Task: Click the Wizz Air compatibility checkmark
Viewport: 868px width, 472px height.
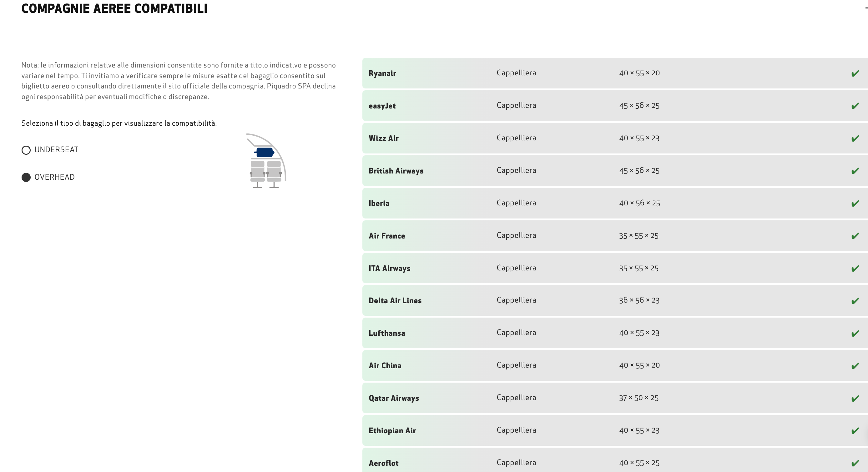Action: 855,138
